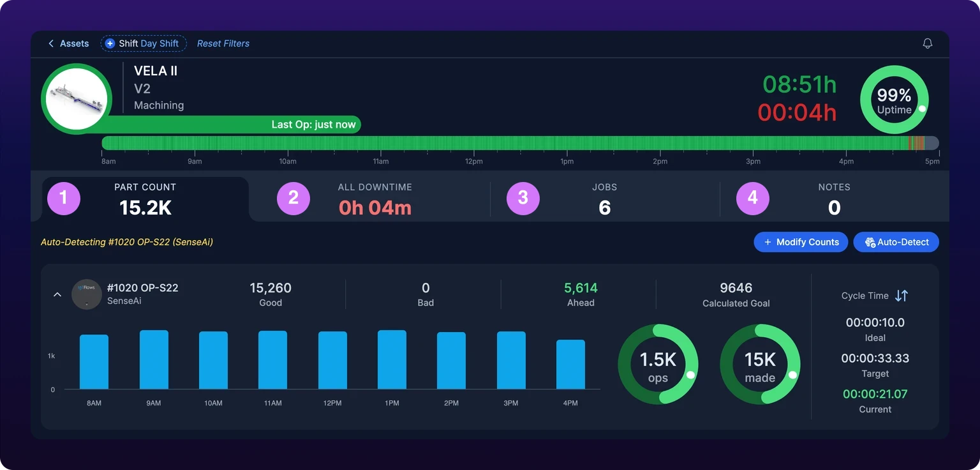Click the #1020 OP-S22 job avatar icon
980x470 pixels.
87,294
